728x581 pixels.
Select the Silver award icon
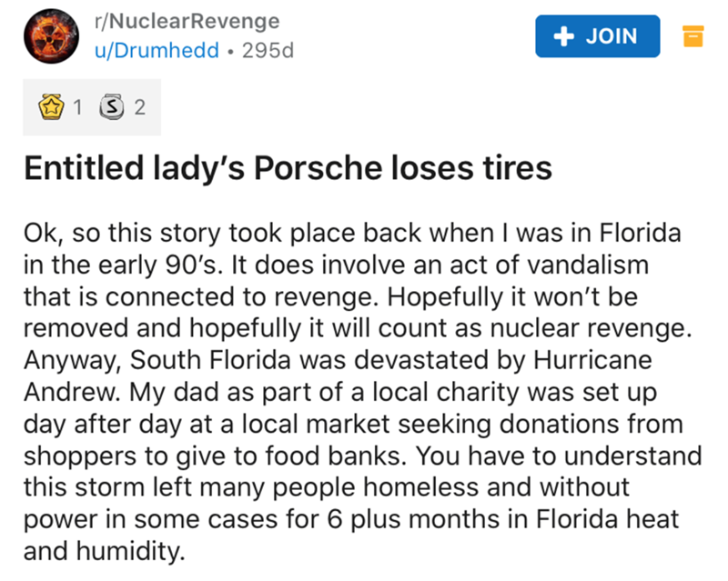click(116, 108)
